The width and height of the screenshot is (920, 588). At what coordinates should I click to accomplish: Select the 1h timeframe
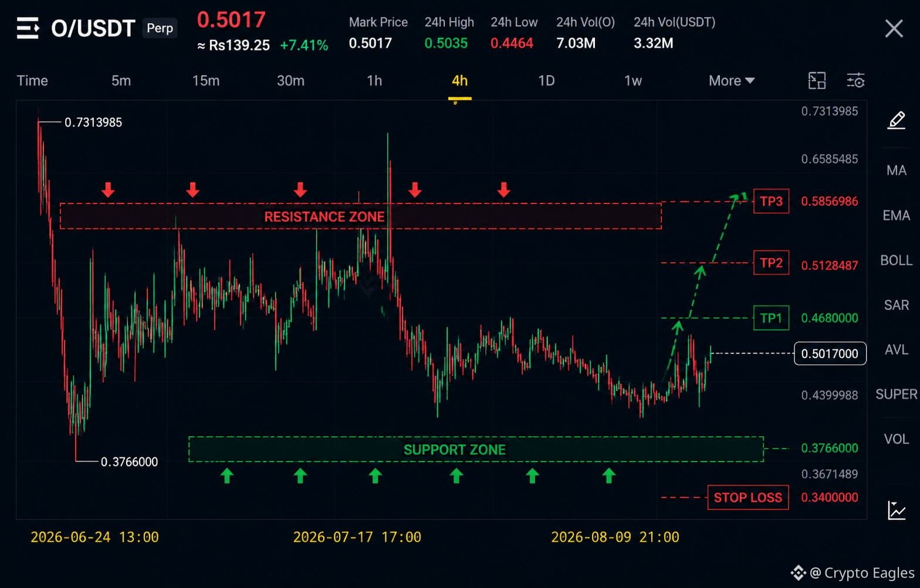pos(374,81)
